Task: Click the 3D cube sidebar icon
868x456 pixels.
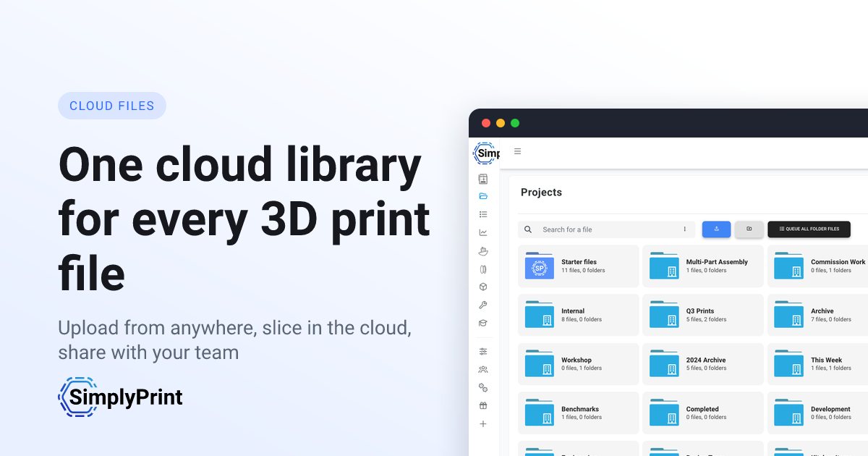Action: coord(483,287)
